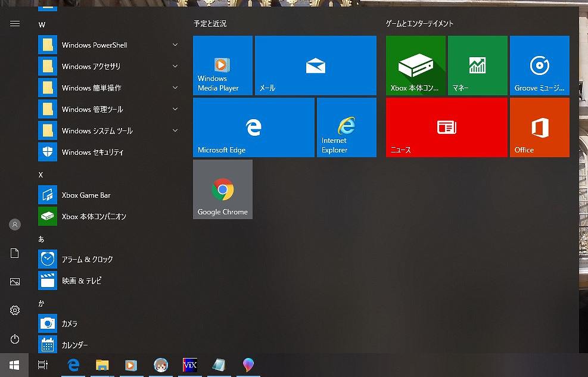Open the メール tile
Image resolution: width=588 pixels, height=377 pixels.
(316, 66)
